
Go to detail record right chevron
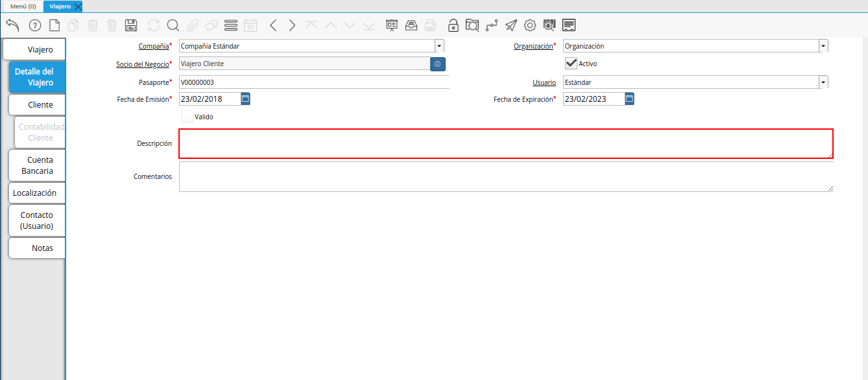[x=292, y=25]
